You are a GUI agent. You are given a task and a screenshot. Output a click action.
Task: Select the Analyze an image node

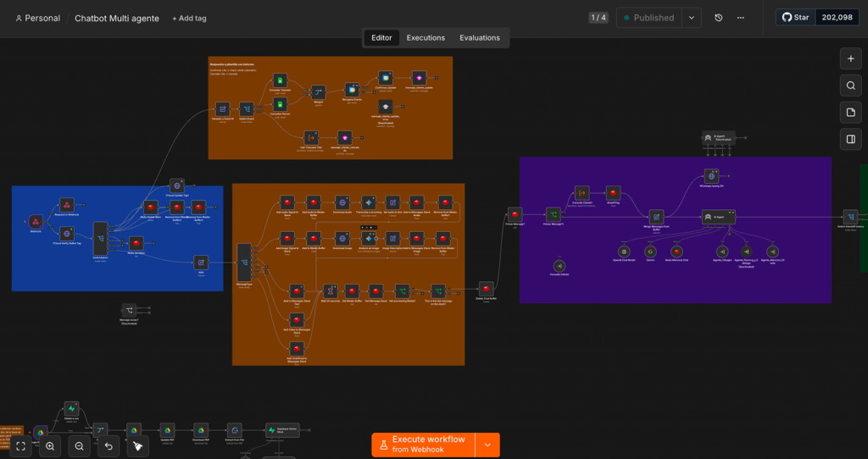tap(369, 238)
